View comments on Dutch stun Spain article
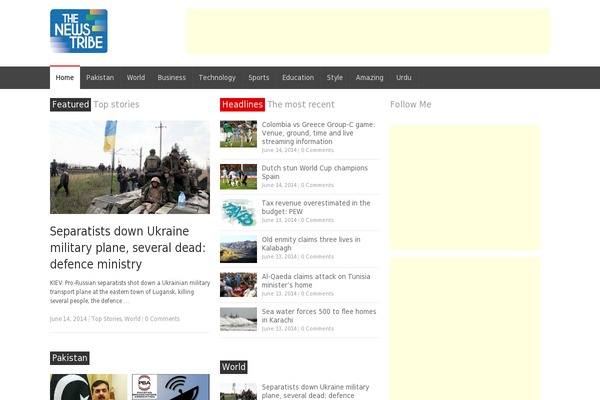600x400 pixels. coord(317,185)
